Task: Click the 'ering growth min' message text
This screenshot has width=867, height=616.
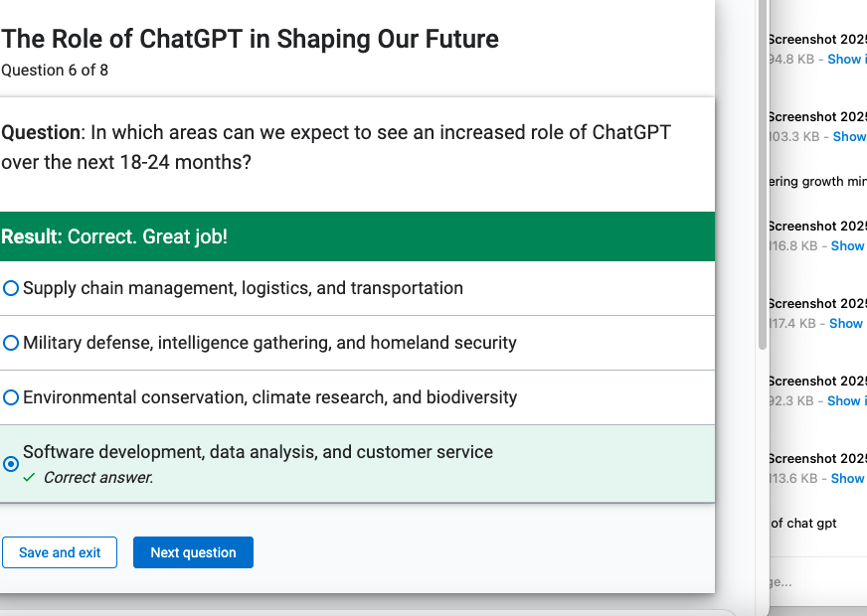Action: click(x=817, y=182)
